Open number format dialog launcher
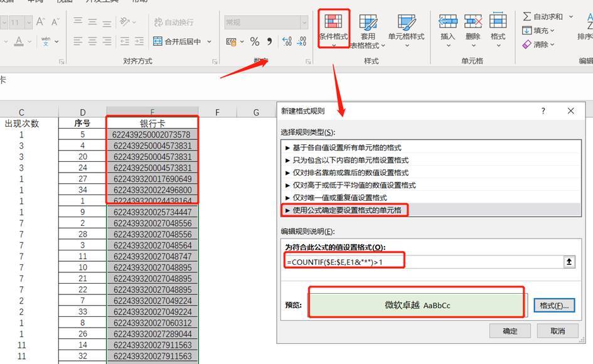The height and width of the screenshot is (364, 593). pos(308,62)
